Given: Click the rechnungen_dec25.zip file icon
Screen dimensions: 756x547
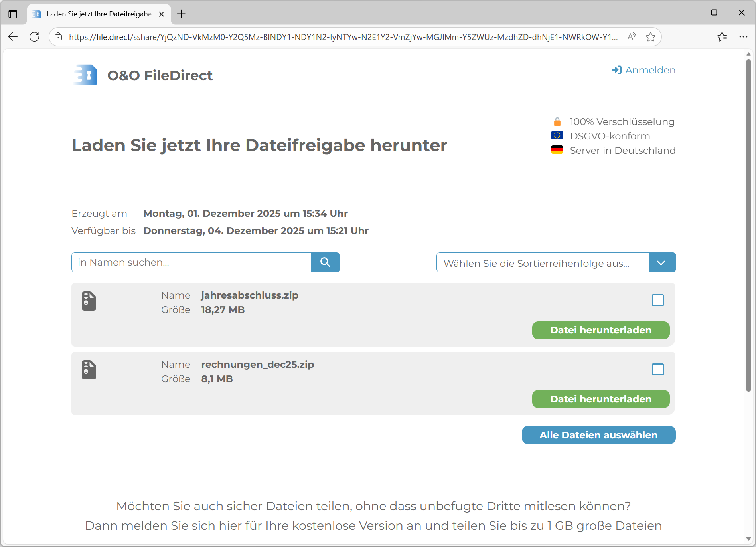Looking at the screenshot, I should (x=89, y=370).
